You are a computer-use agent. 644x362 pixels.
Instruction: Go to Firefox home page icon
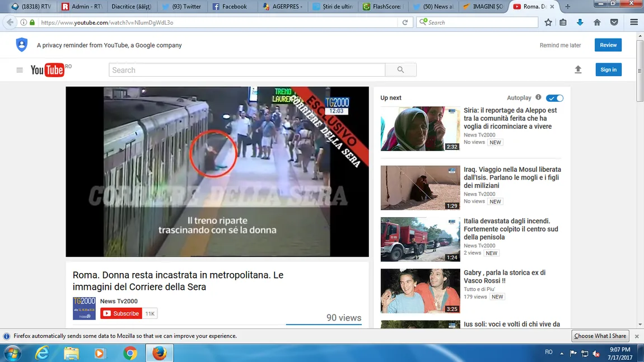pyautogui.click(x=597, y=22)
